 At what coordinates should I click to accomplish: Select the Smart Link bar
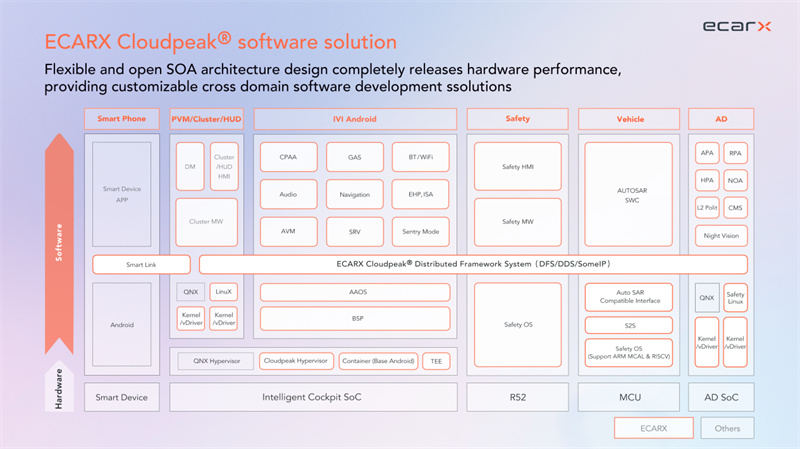140,265
